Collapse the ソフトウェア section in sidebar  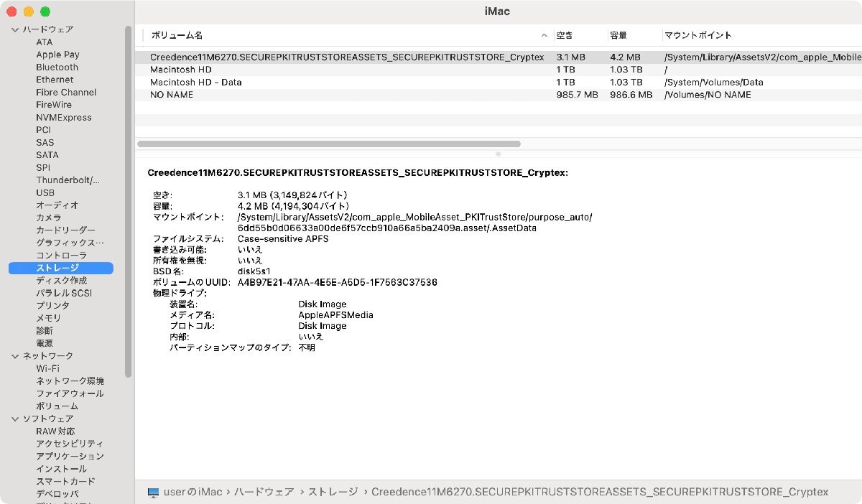pyautogui.click(x=15, y=419)
